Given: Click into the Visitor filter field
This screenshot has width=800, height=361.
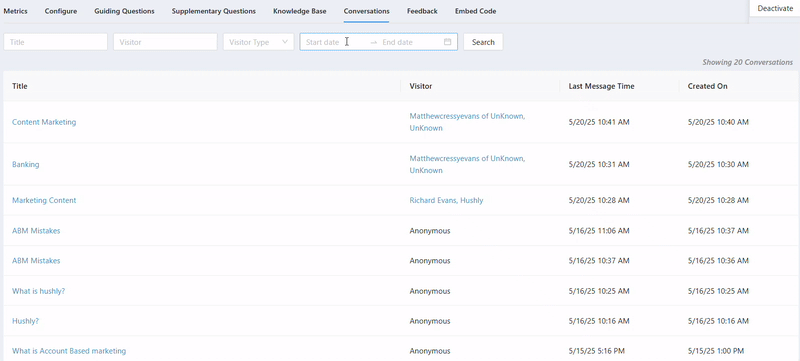Looking at the screenshot, I should (x=165, y=42).
